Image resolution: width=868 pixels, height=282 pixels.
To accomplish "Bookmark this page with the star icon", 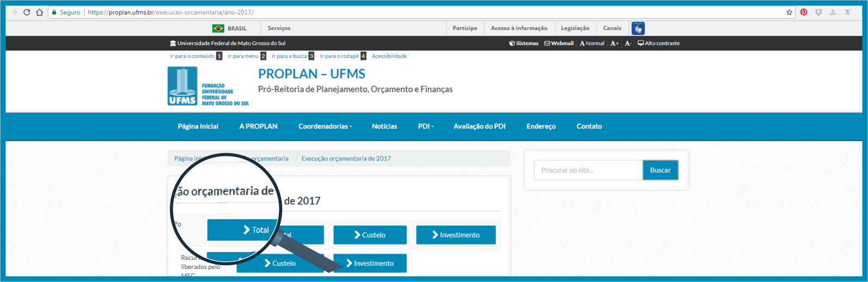I will 789,12.
